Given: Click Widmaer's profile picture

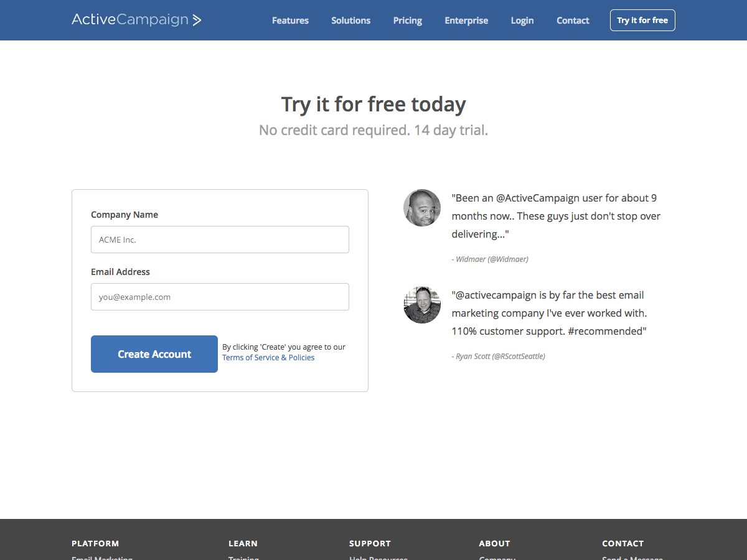Looking at the screenshot, I should click(x=421, y=207).
